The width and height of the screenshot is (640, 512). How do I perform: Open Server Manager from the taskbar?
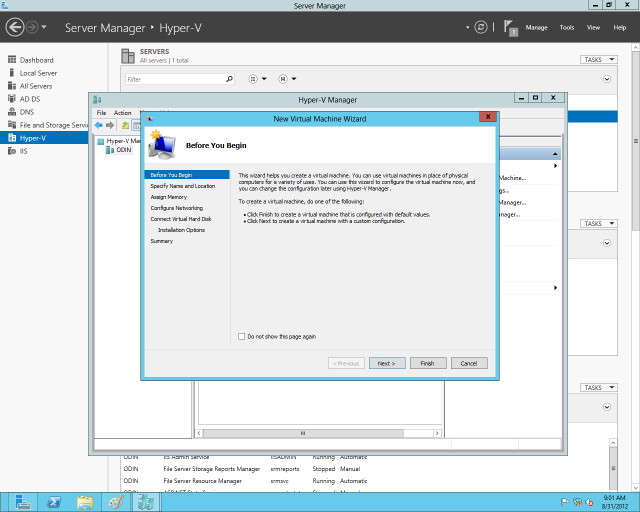[x=22, y=502]
